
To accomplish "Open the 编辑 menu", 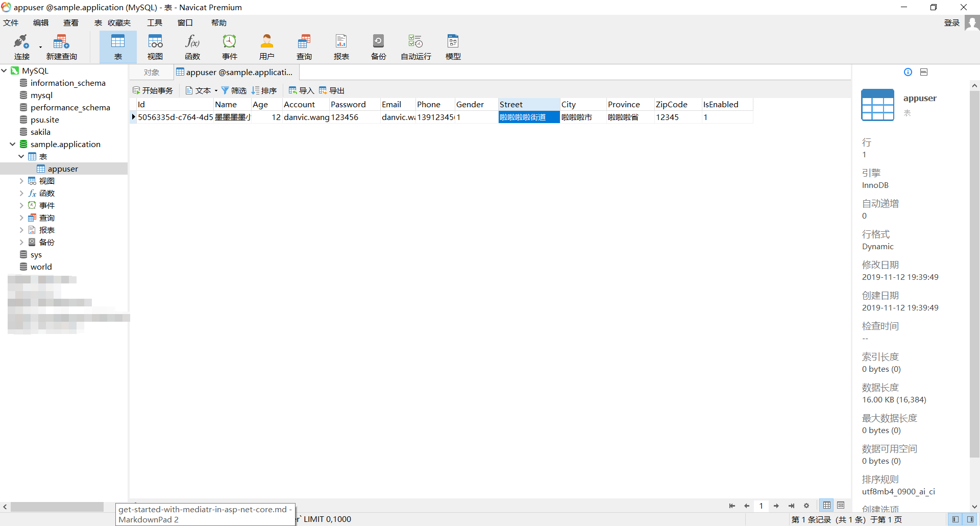I will (x=41, y=23).
